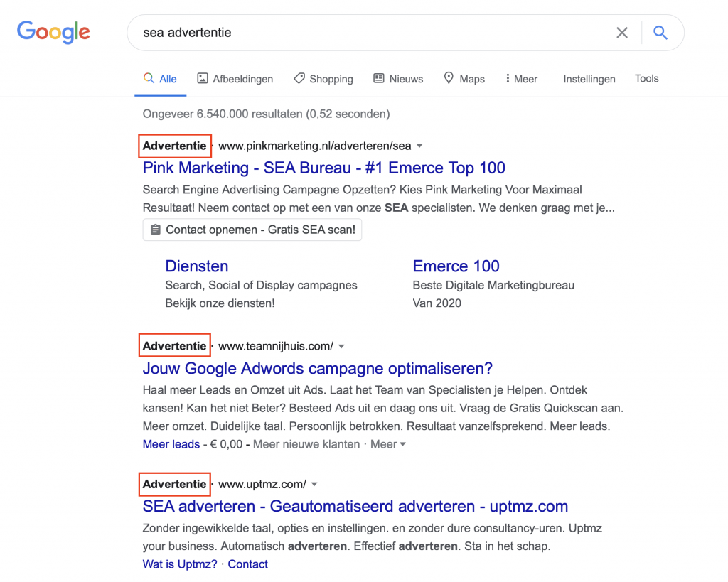Click the www.pinkmarketing.nl/adverteren/sea URL text

click(x=315, y=146)
